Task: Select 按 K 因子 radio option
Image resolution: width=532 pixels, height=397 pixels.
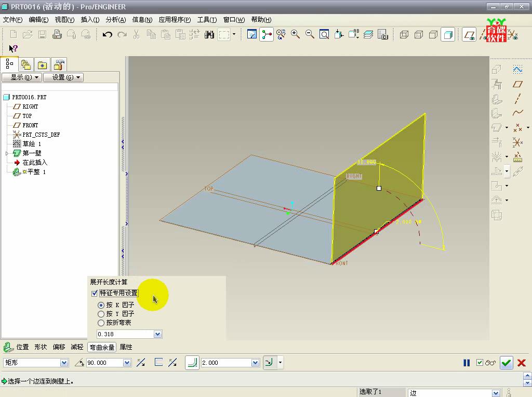Action: 101,305
